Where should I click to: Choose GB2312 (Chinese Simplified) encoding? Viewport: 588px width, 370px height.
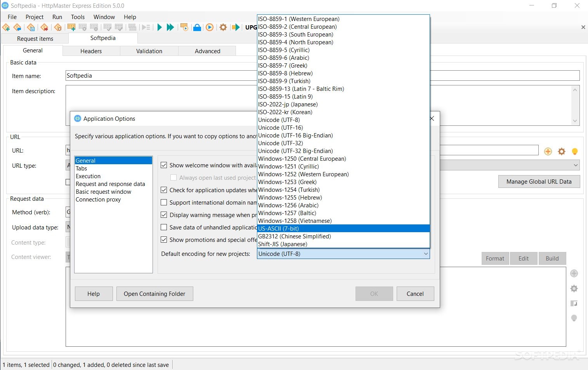point(343,236)
